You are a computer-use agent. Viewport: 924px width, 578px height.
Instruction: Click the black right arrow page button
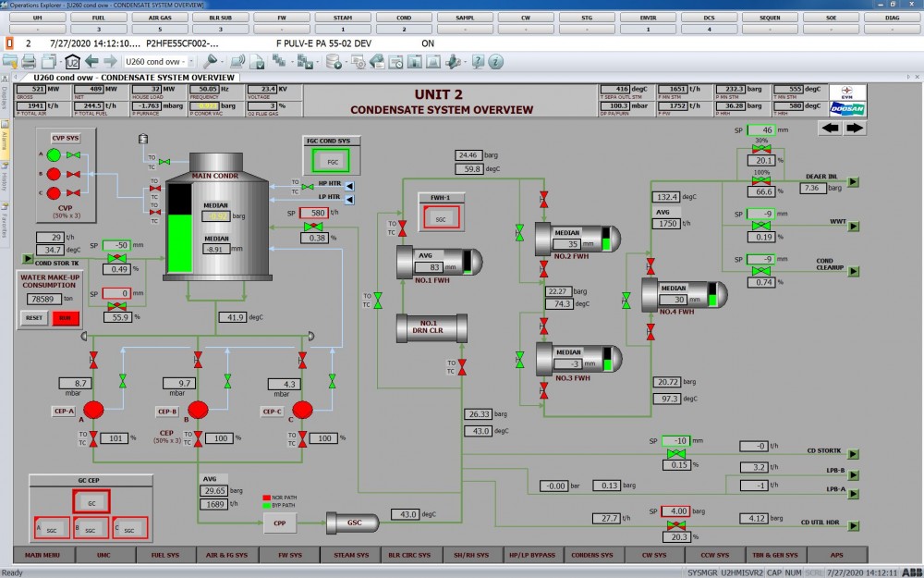click(x=854, y=128)
